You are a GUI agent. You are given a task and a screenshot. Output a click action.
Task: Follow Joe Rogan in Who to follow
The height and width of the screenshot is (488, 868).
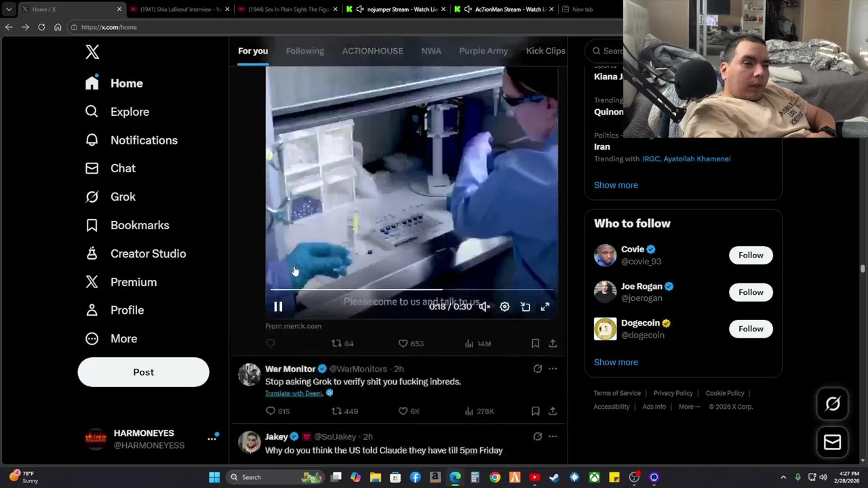(751, 292)
